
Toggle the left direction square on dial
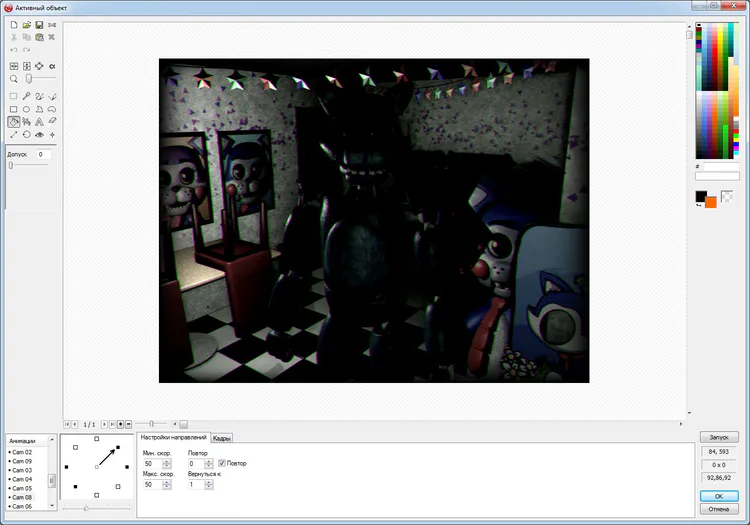(x=66, y=467)
